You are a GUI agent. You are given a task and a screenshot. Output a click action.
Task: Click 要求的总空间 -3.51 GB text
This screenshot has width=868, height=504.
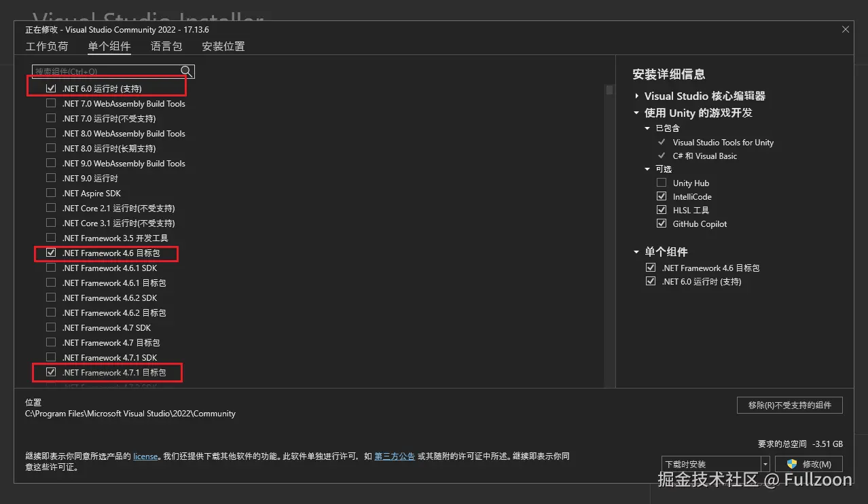[800, 444]
